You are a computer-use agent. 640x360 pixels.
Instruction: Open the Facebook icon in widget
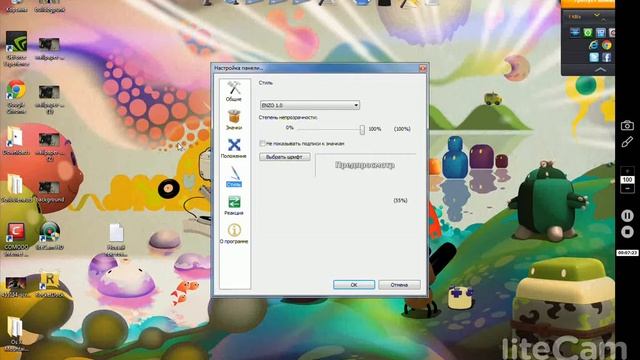point(607,58)
